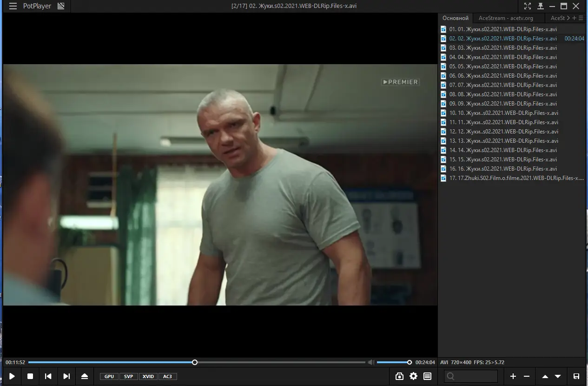Skip to the next file in playlist
This screenshot has width=588, height=386.
coord(66,376)
